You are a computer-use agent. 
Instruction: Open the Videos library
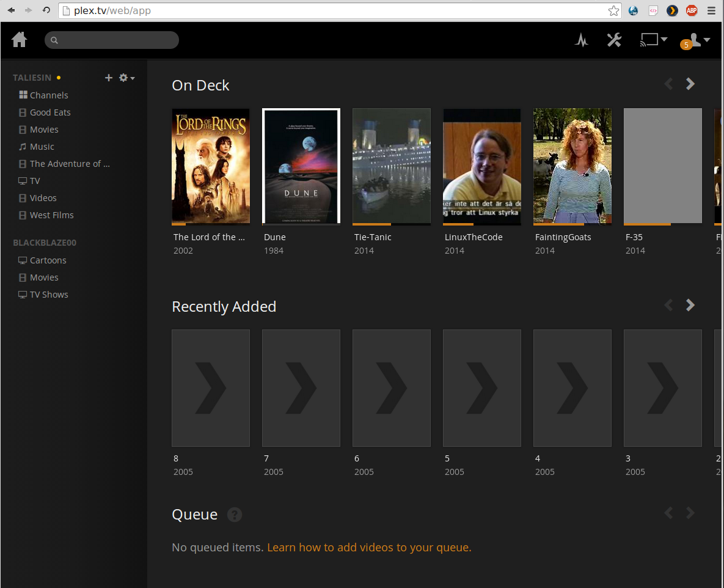tap(37, 197)
